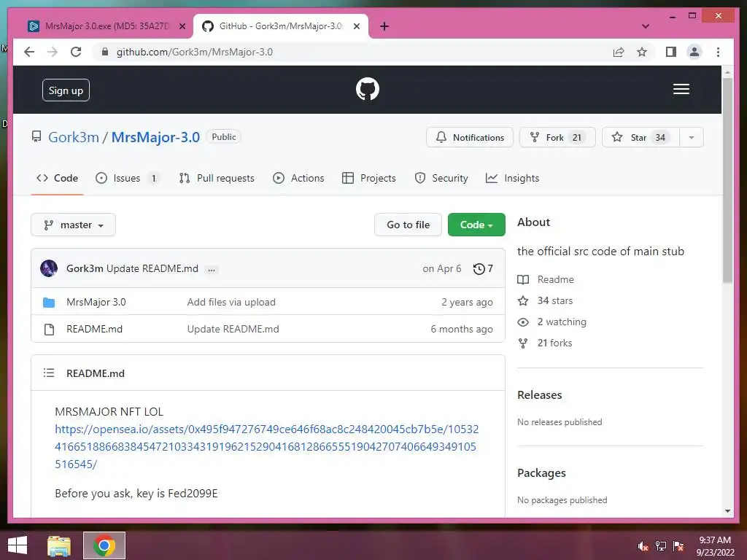This screenshot has height=560, width=747.
Task: Open the MrsMajor 3.0 folder
Action: [96, 302]
